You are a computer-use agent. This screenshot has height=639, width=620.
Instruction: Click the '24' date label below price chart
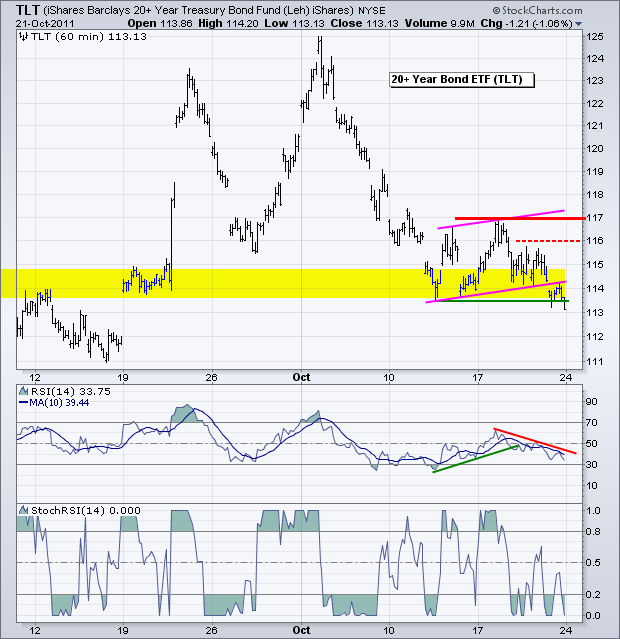point(566,378)
